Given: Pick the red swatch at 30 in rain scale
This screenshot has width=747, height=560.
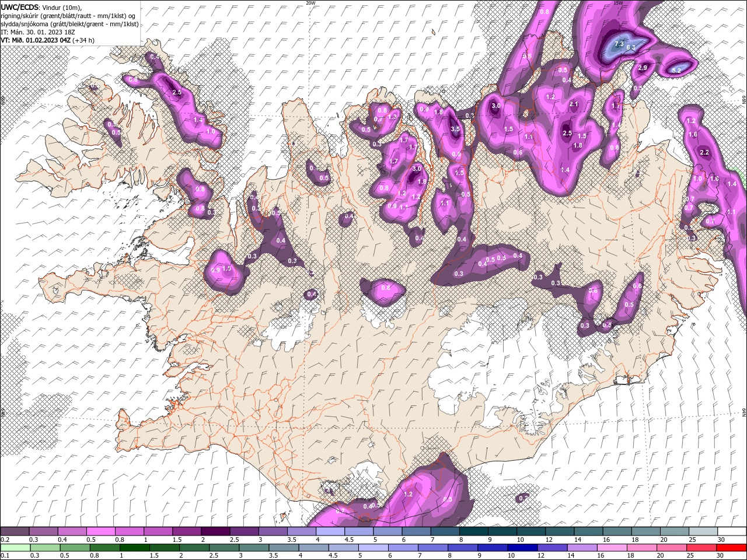Looking at the screenshot, I should [x=731, y=547].
